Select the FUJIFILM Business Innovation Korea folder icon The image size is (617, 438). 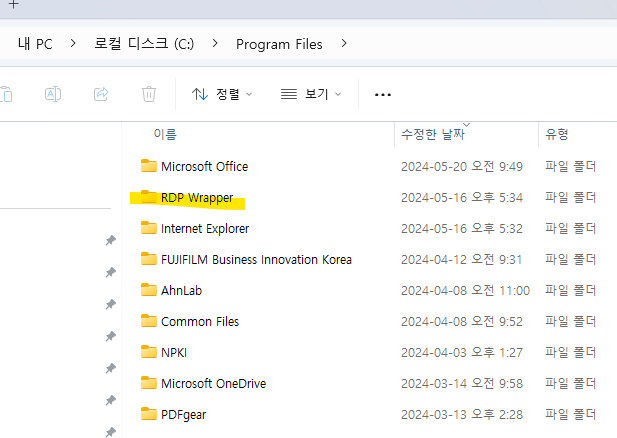149,259
